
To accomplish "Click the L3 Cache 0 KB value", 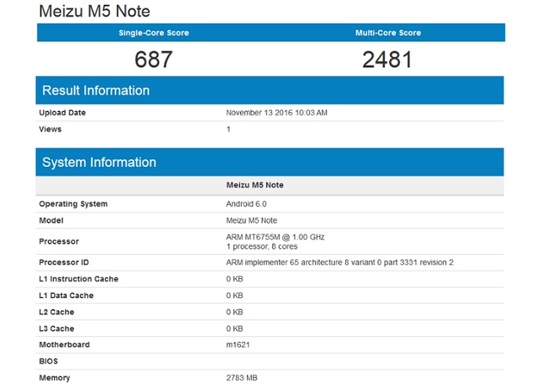I will (x=235, y=328).
